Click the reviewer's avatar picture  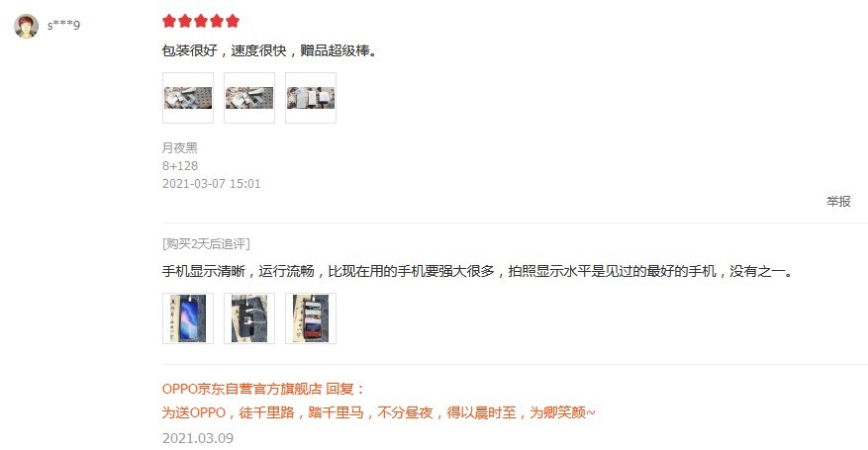tap(26, 26)
